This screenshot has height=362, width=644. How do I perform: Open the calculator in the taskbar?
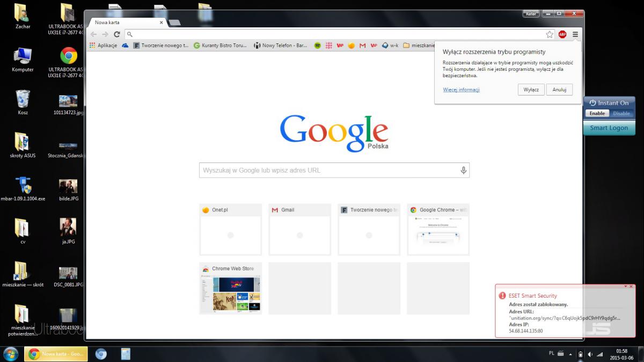tap(126, 354)
